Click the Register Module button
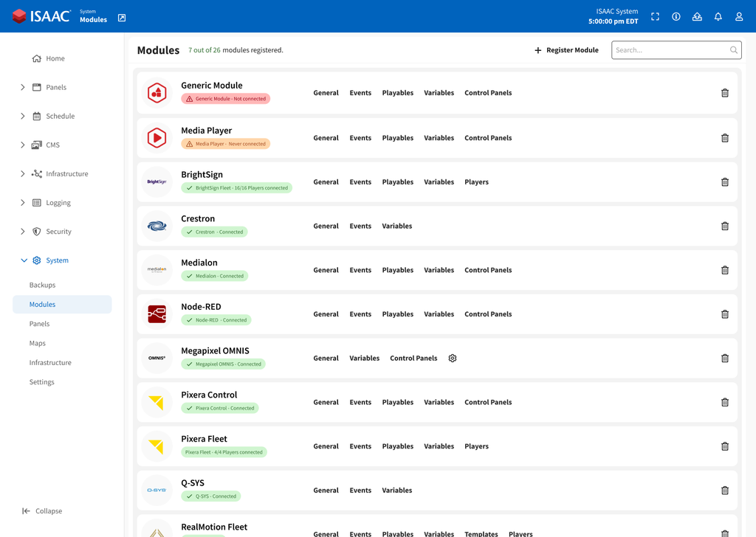The image size is (756, 537). click(566, 50)
